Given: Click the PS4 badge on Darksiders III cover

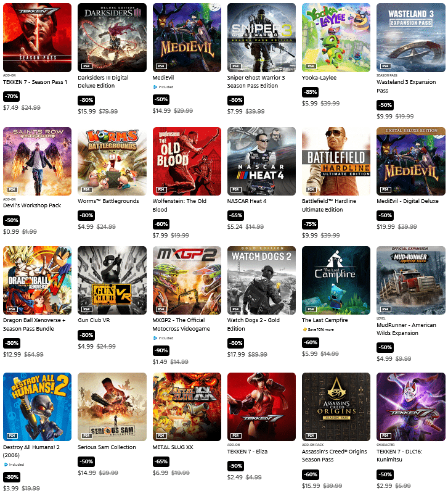Looking at the screenshot, I should [x=86, y=66].
